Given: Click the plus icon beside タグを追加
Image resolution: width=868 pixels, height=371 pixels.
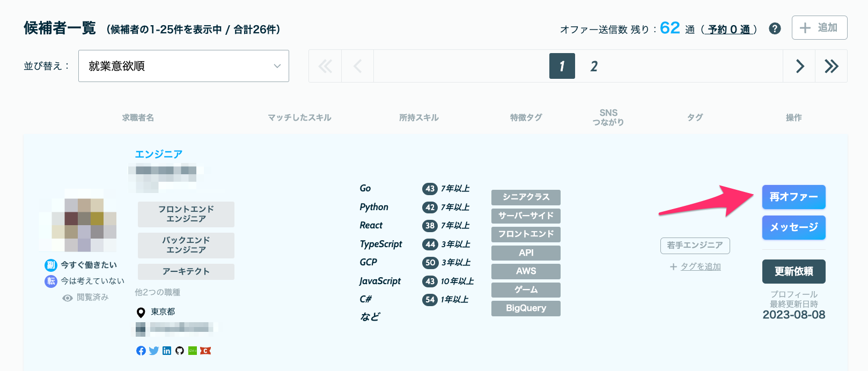Looking at the screenshot, I should click(x=673, y=266).
